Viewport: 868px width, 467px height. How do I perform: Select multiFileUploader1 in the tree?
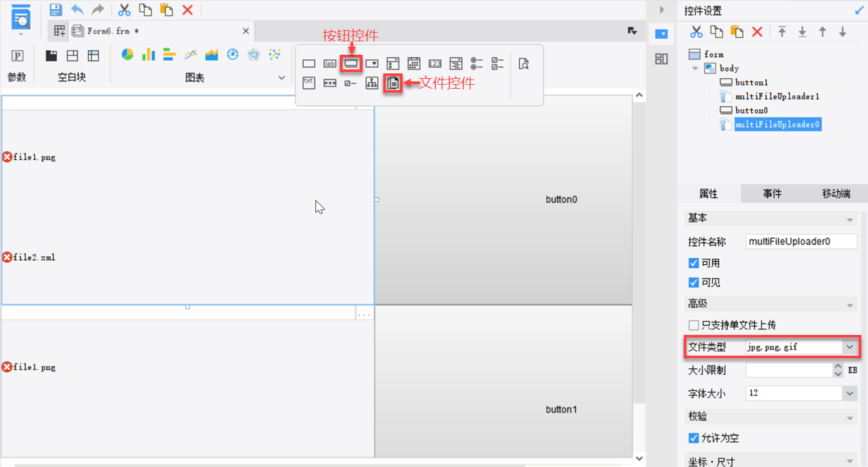[777, 96]
